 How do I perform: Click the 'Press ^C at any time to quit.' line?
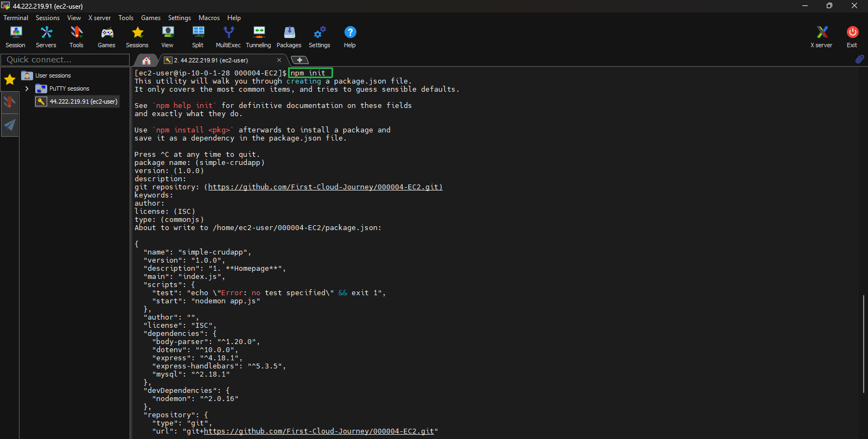coord(197,155)
